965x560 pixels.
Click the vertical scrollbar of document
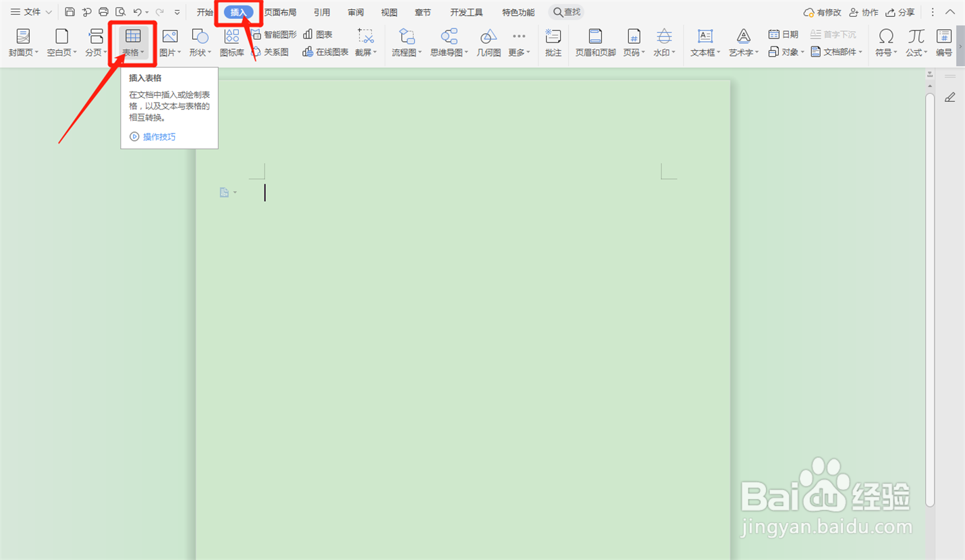930,300
